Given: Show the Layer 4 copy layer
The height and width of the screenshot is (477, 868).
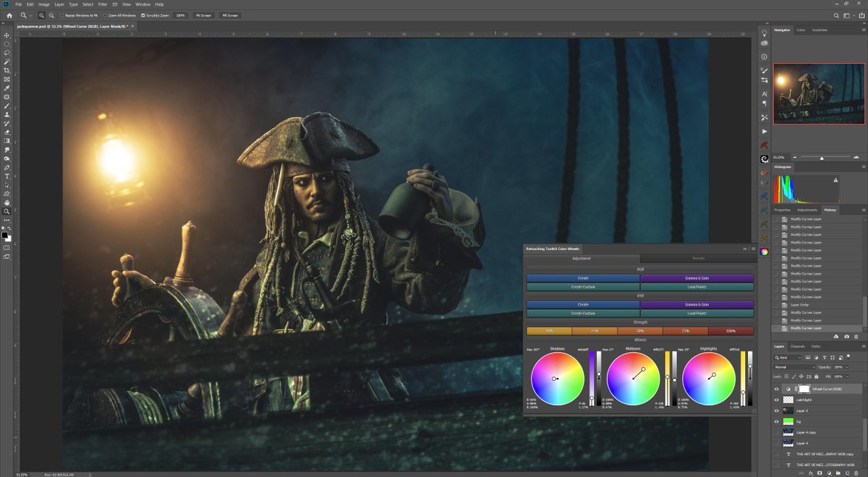Looking at the screenshot, I should [777, 432].
